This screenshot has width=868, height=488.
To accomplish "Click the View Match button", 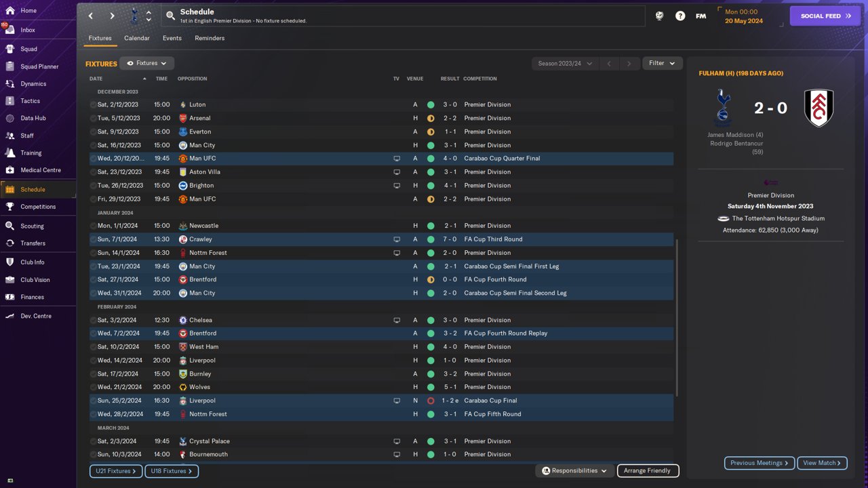I will [x=822, y=463].
